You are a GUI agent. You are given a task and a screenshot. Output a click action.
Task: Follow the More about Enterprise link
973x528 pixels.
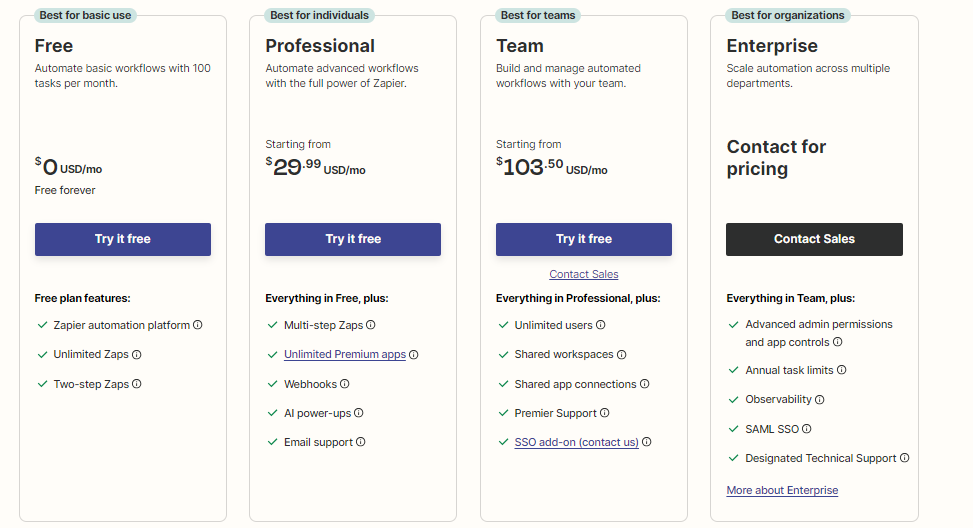coord(782,490)
